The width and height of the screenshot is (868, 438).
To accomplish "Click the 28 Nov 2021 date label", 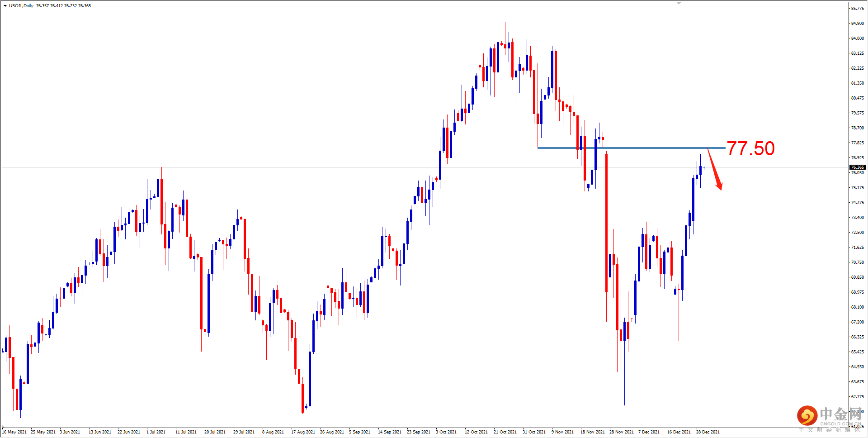I will click(622, 432).
